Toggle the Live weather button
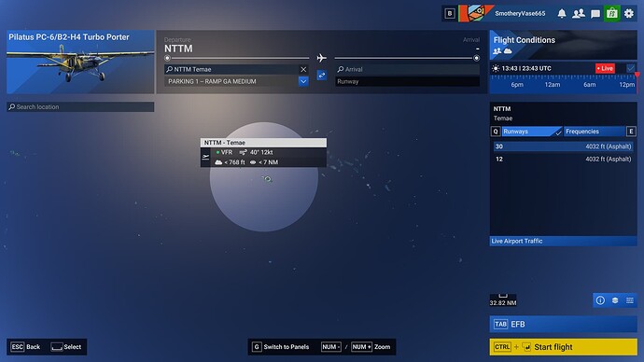The image size is (644, 362). [x=605, y=68]
